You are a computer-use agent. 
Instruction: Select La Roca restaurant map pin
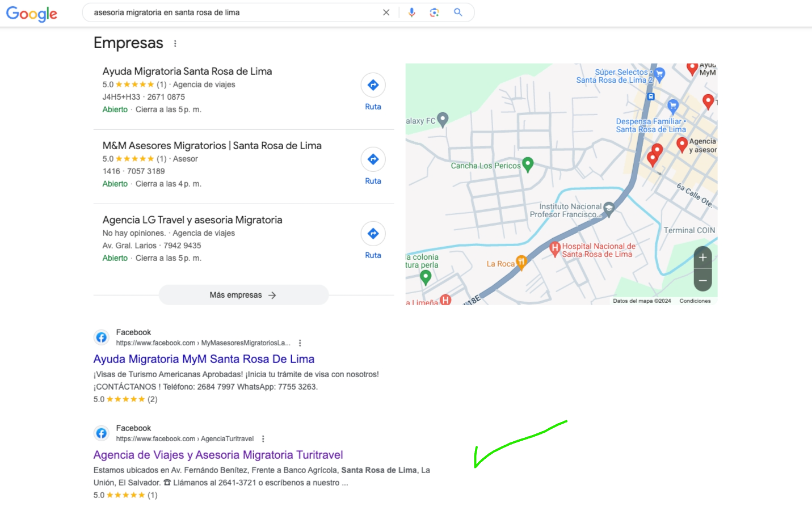[521, 262]
